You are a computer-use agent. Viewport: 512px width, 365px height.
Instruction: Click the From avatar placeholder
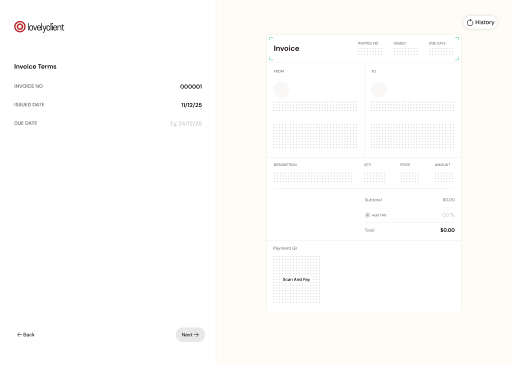pos(281,89)
